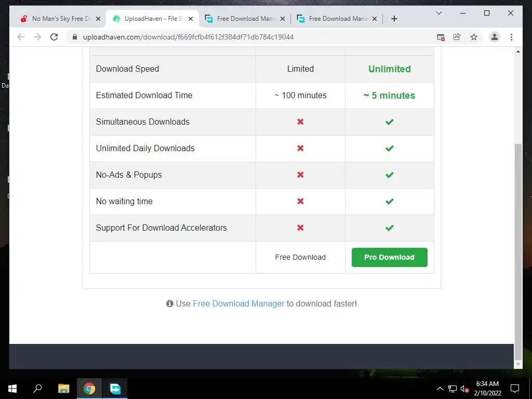Open the taskbar search icon
Image resolution: width=532 pixels, height=399 pixels.
[x=37, y=389]
